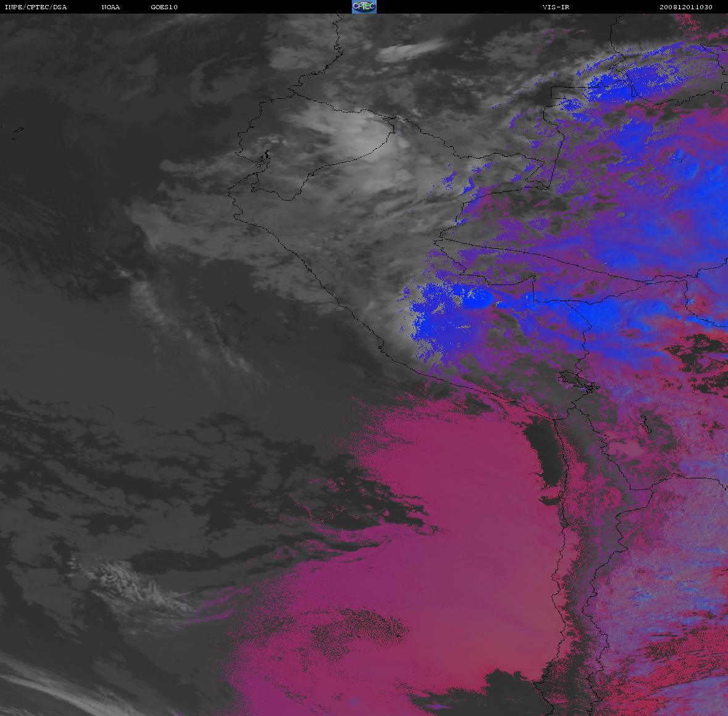728x716 pixels.
Task: Click the 'VIS-IR' channel label
Action: (x=556, y=7)
